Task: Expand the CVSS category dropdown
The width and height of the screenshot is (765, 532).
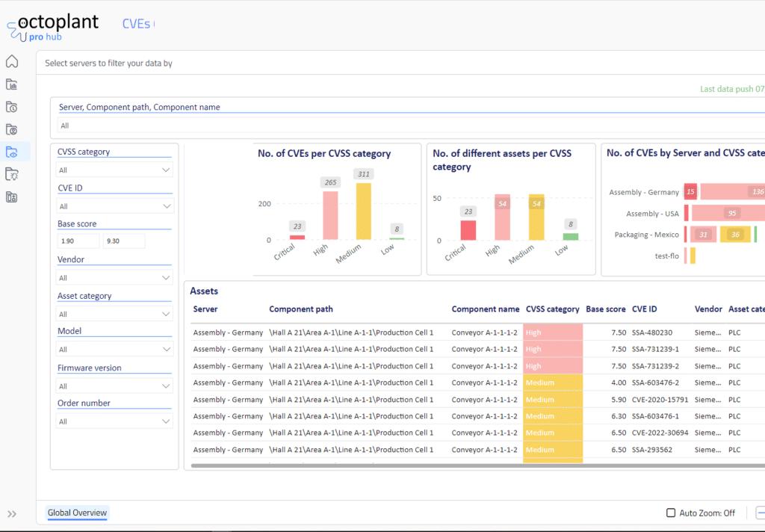Action: point(115,170)
